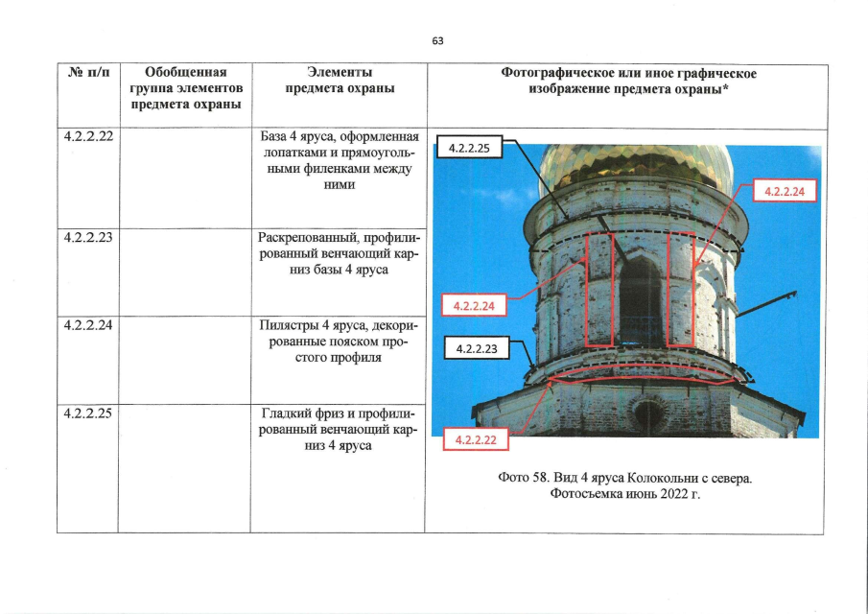Click the red 4.2.2.24 callout right of dome
This screenshot has width=868, height=614.
786,192
